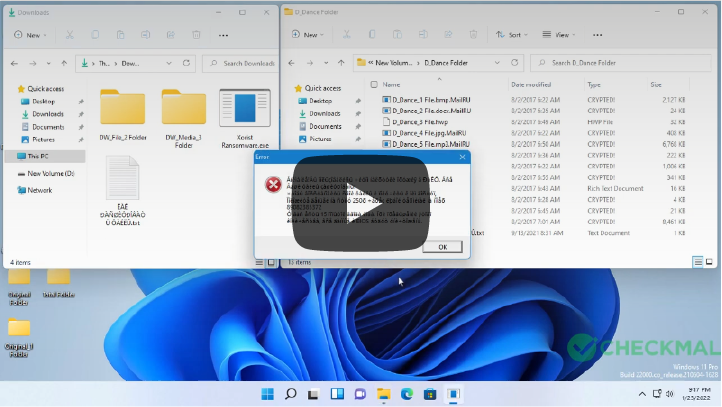
Task: Go up one level in D_Dance Folder window
Action: pyautogui.click(x=341, y=63)
